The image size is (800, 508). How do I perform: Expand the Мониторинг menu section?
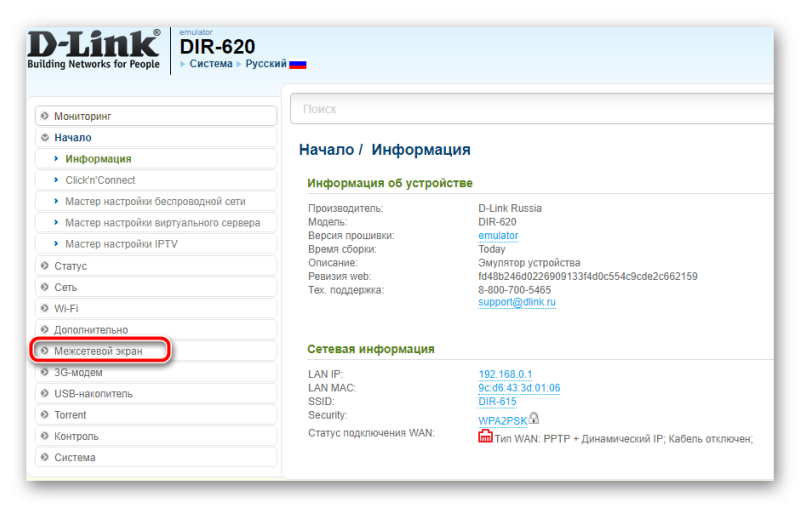[156, 116]
